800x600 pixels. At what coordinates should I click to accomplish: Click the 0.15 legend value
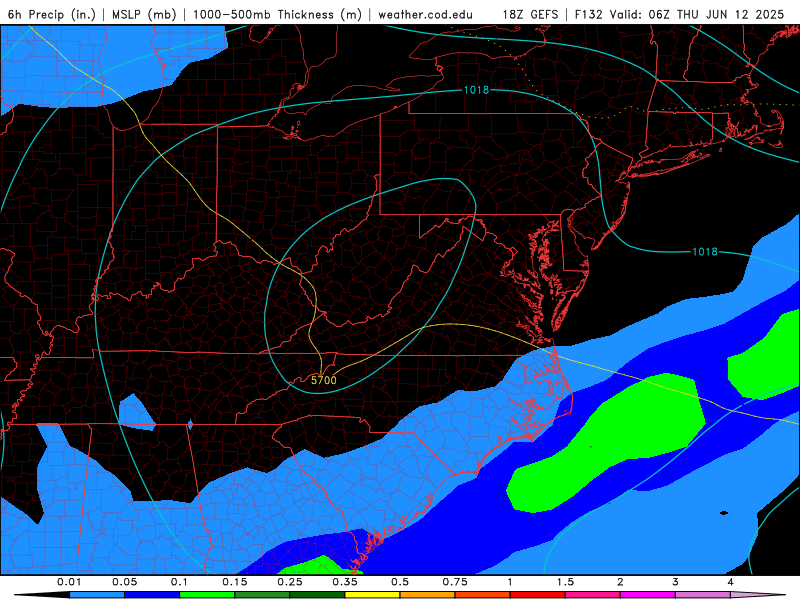coord(235,582)
